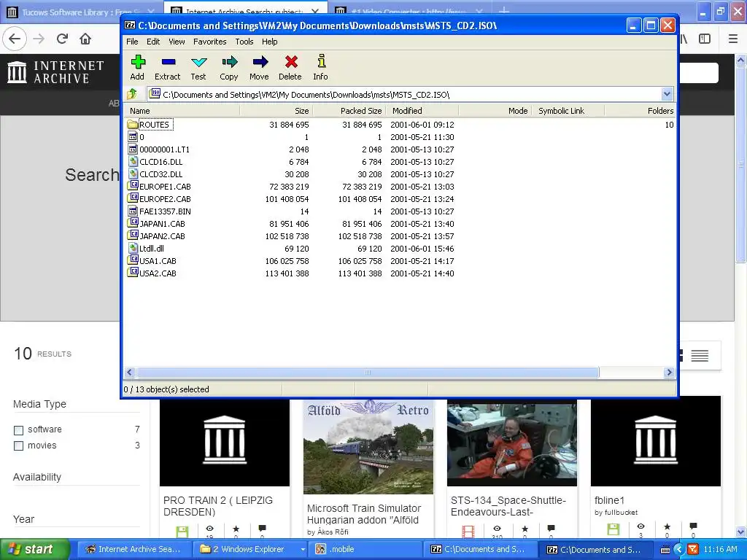The height and width of the screenshot is (560, 747).
Task: Open PRO TRAIN 2 Leipzig Dresden result link
Action: click(x=218, y=506)
